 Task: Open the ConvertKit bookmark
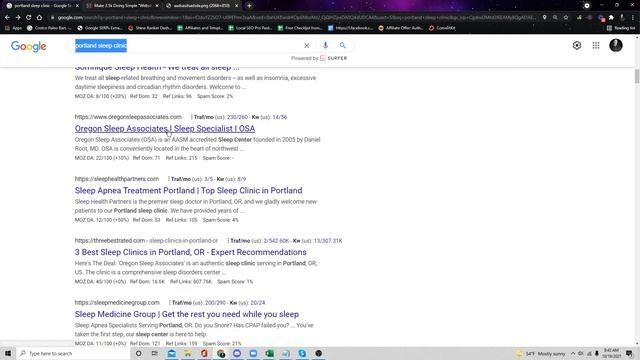pyautogui.click(x=442, y=28)
